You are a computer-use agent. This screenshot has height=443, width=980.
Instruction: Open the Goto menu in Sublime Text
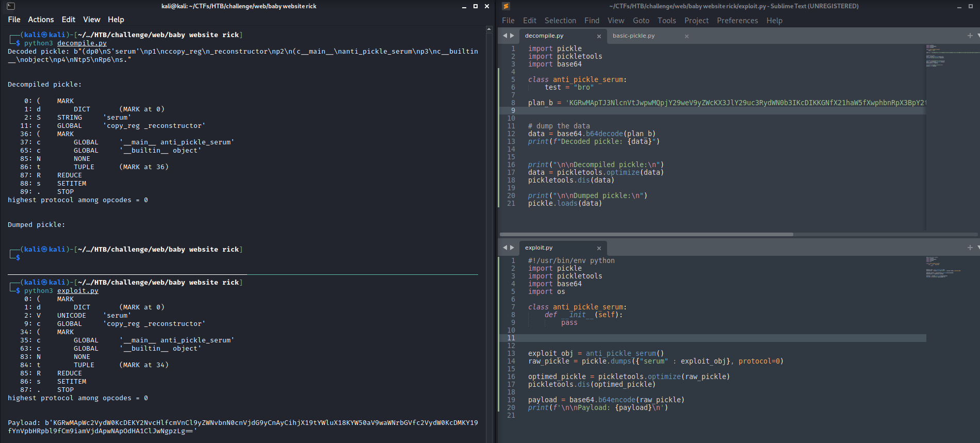(641, 21)
